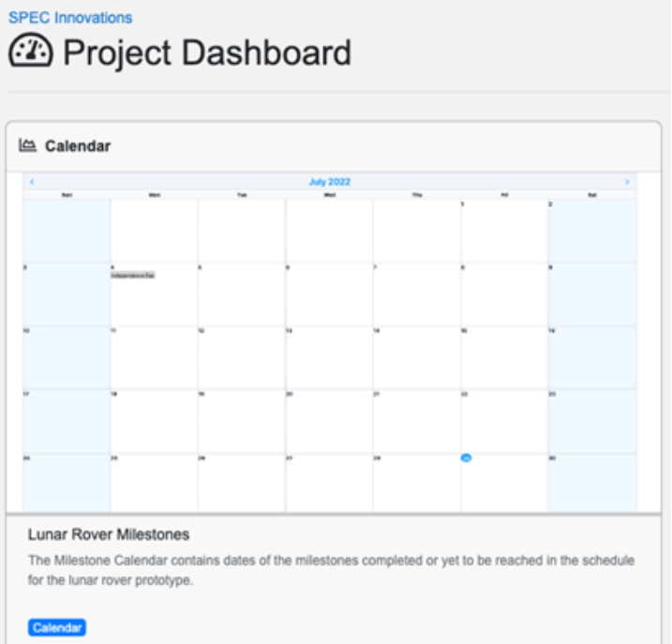Click the July 30 Saturday cell

[x=591, y=483]
